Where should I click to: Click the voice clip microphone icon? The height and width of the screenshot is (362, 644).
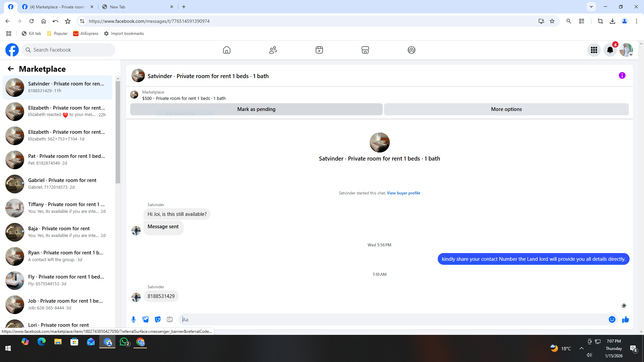point(133,319)
